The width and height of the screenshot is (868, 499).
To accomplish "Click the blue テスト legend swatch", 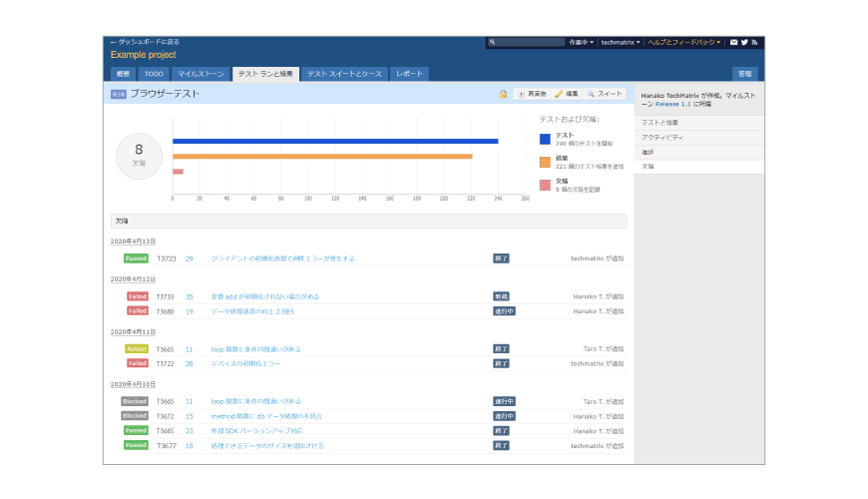I will click(x=546, y=139).
